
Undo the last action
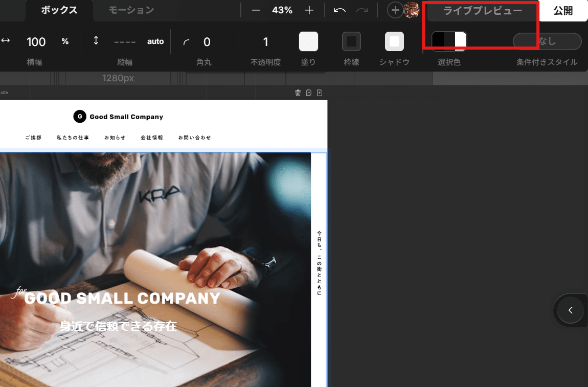pos(340,11)
